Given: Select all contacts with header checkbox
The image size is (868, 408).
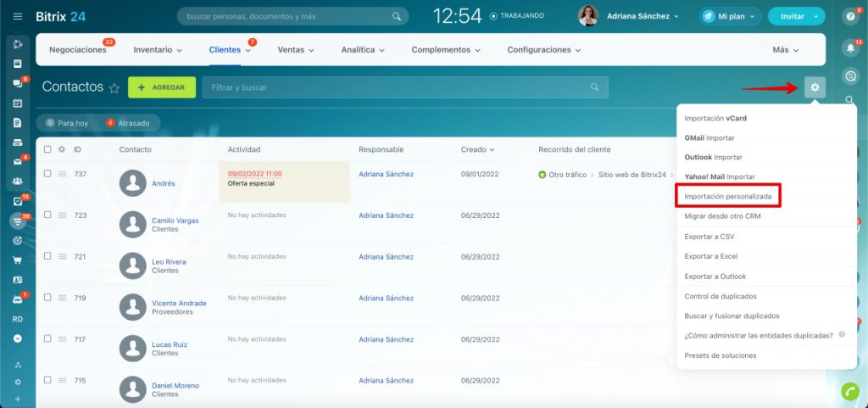Looking at the screenshot, I should click(x=48, y=149).
